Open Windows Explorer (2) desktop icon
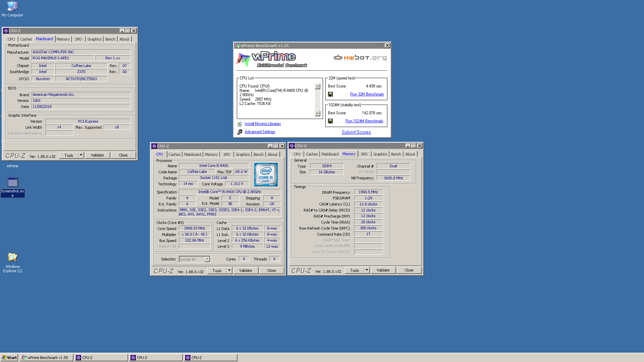The image size is (644, 362). click(x=12, y=263)
